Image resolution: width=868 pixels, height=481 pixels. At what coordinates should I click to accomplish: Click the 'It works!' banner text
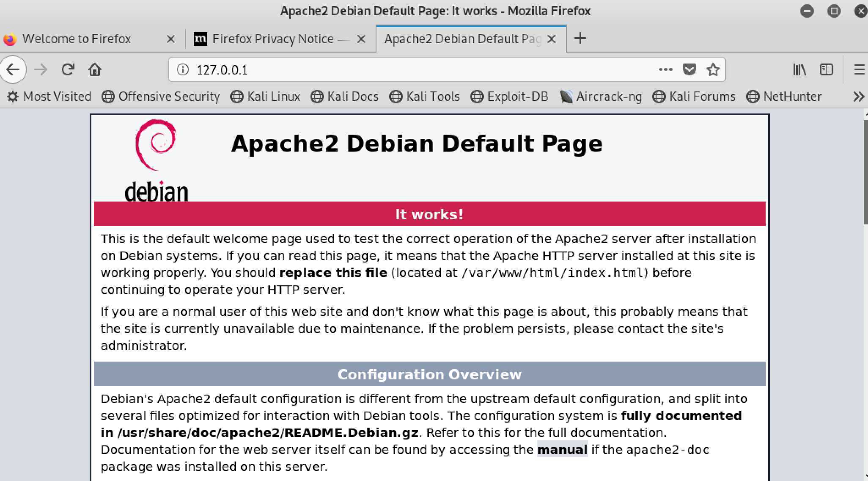[429, 214]
